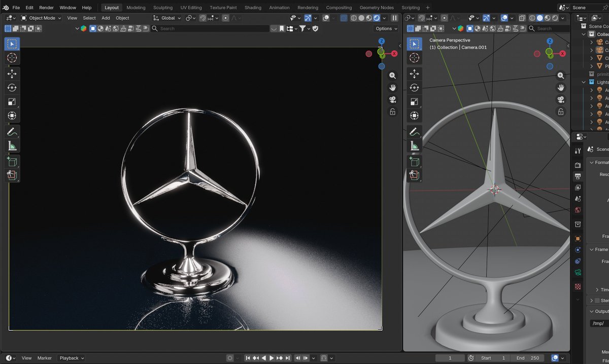Open Tool properties tab with wrench icon

tap(578, 151)
